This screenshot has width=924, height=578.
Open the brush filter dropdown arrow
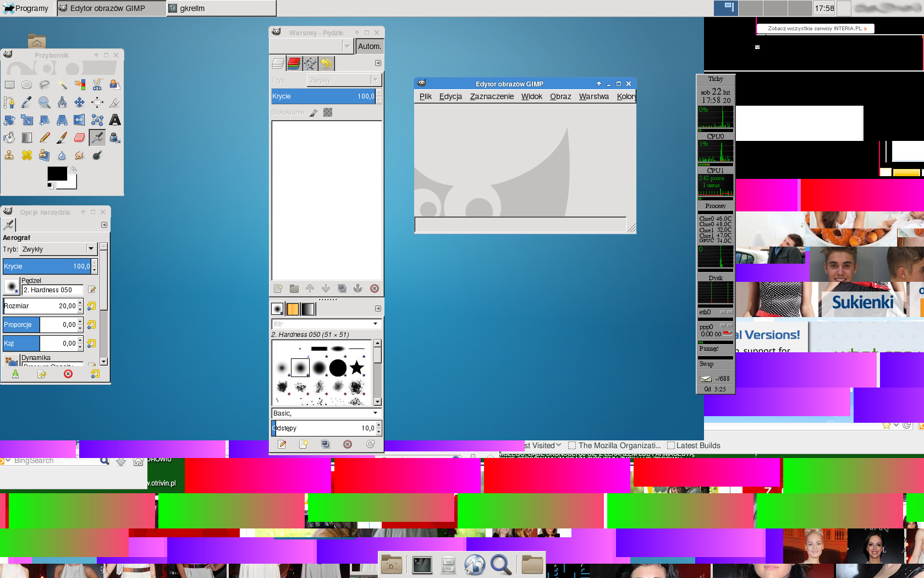click(376, 324)
